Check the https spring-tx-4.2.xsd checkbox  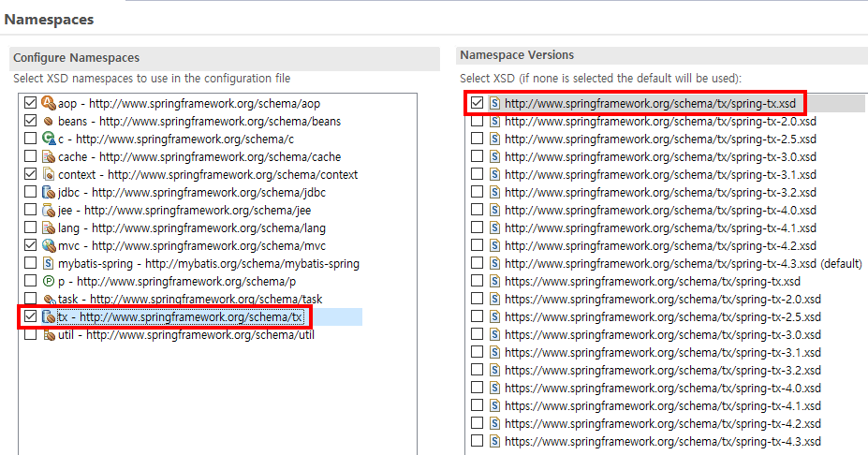(x=477, y=423)
